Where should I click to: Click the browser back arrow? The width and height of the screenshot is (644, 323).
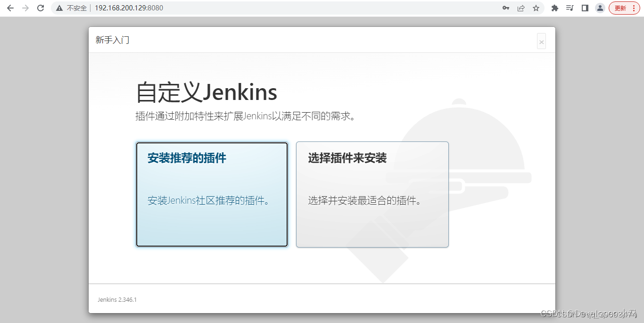pyautogui.click(x=10, y=8)
